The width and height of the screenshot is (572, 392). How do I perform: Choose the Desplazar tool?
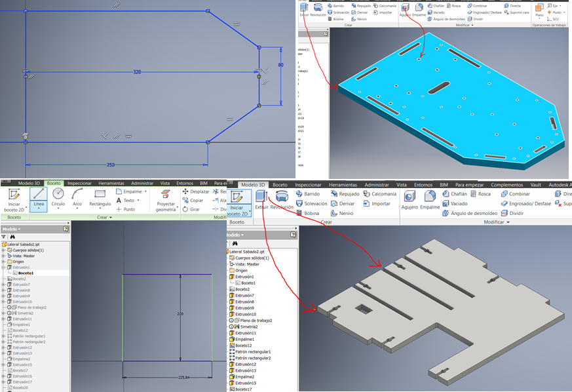pos(196,191)
